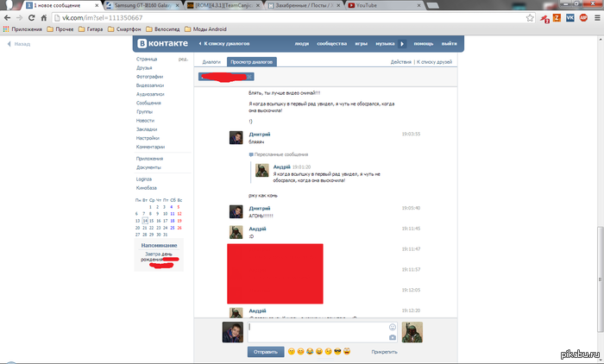Image resolution: width=604 pixels, height=364 pixels.
Task: Open Сообщения in the left sidebar
Action: click(x=148, y=103)
